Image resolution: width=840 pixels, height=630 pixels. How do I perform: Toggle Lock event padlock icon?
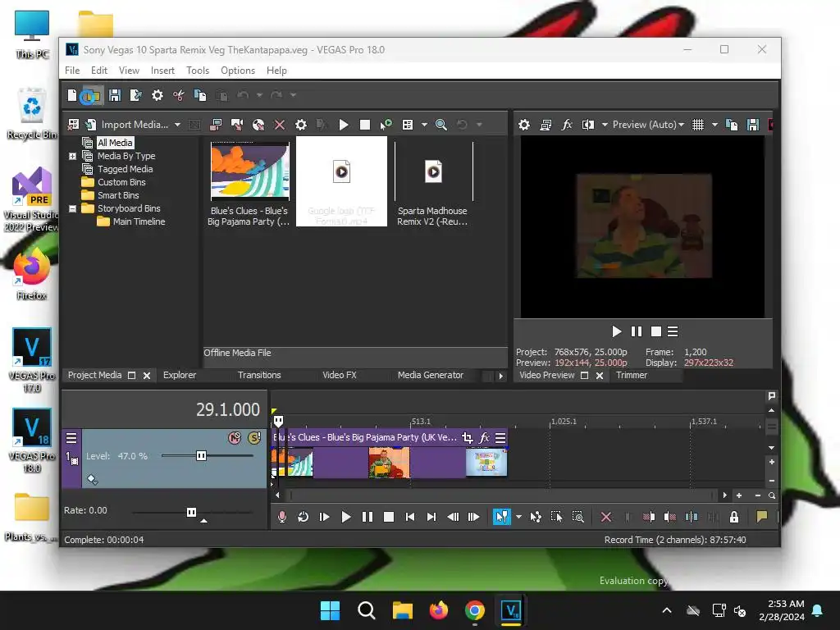tap(734, 517)
